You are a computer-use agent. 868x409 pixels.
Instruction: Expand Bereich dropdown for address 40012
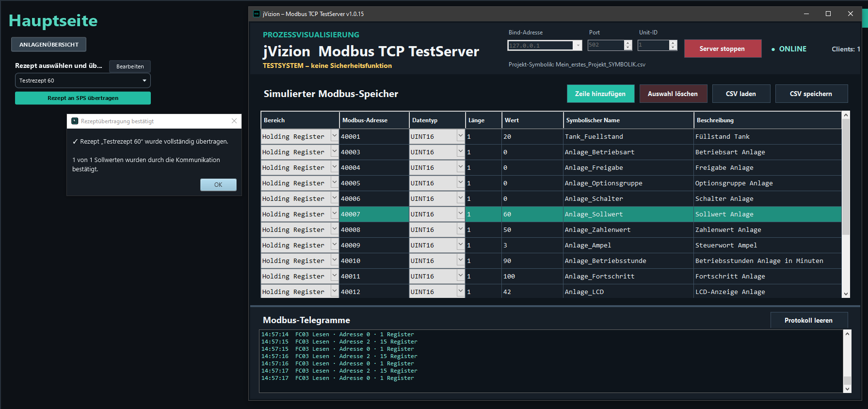(334, 291)
